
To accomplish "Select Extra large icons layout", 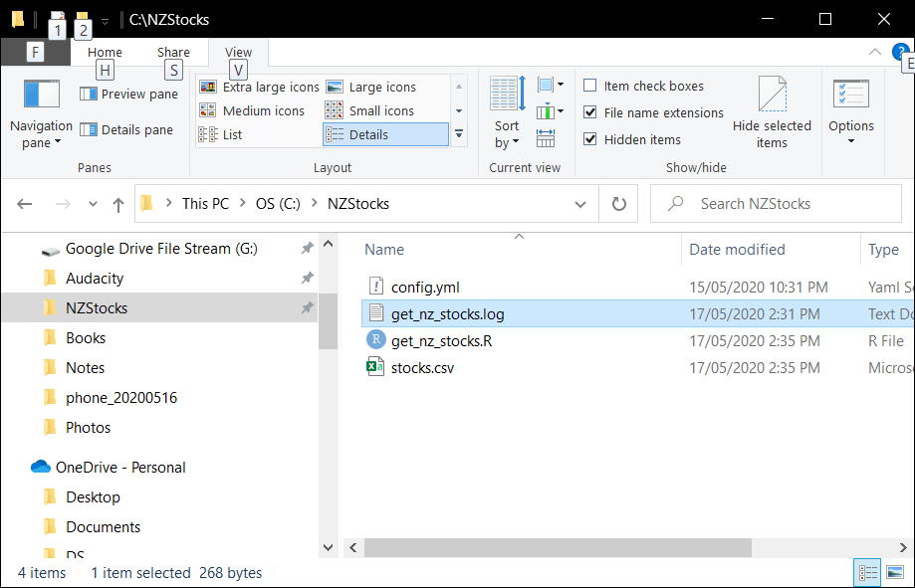I will pyautogui.click(x=259, y=88).
